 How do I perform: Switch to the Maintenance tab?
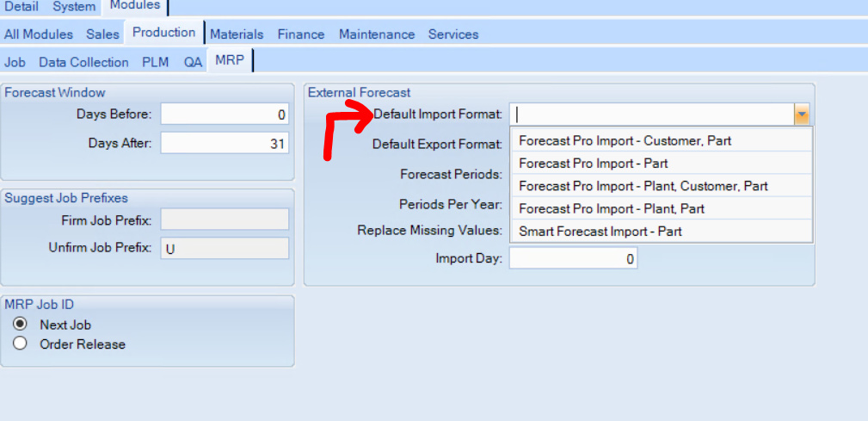coord(377,34)
